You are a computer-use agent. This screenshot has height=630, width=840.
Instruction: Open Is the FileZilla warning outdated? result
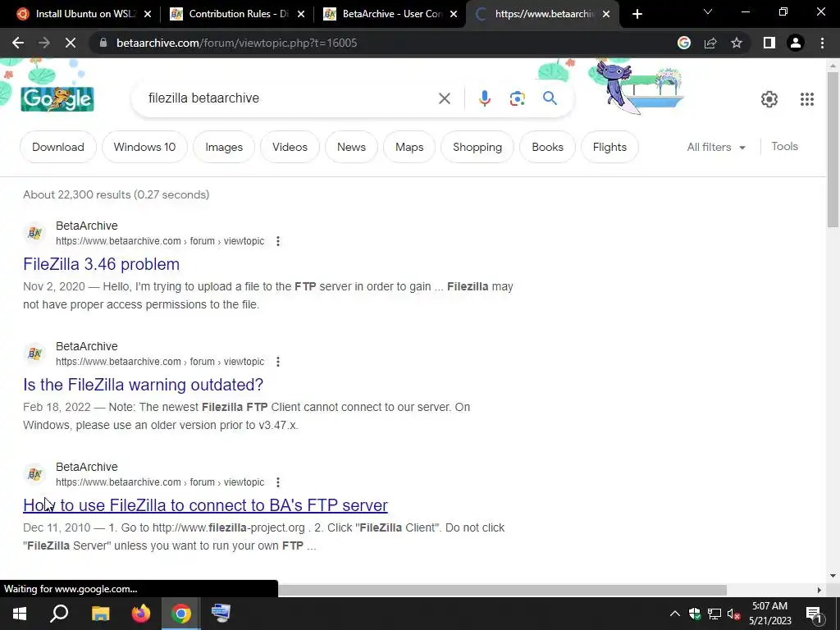(x=143, y=385)
